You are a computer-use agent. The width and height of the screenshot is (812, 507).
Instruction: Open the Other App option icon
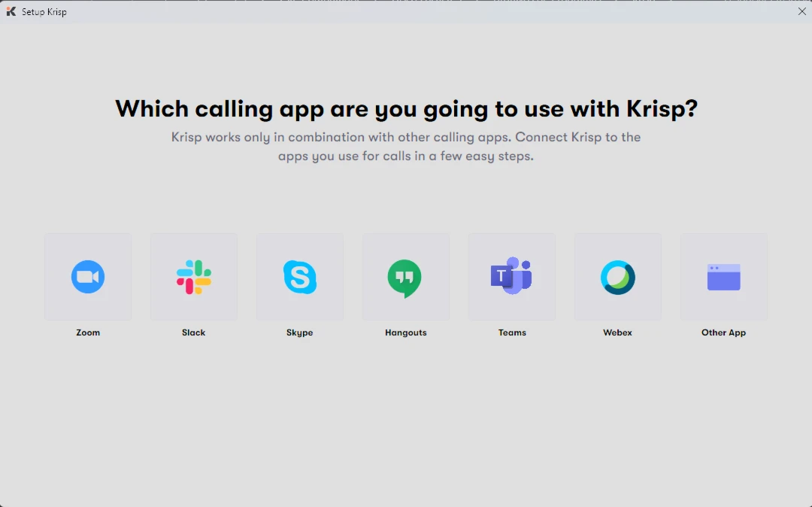pyautogui.click(x=724, y=277)
